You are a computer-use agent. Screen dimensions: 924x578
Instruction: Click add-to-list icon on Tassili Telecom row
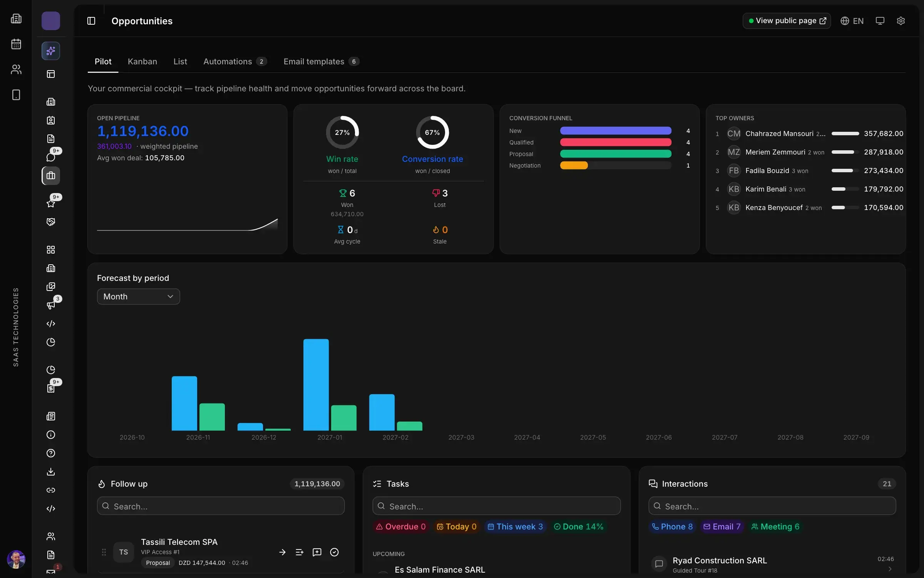click(300, 552)
